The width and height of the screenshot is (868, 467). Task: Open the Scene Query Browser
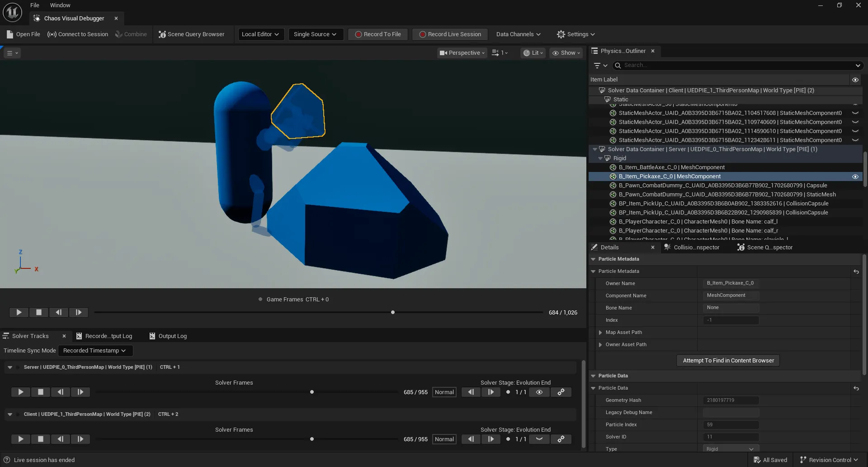192,34
